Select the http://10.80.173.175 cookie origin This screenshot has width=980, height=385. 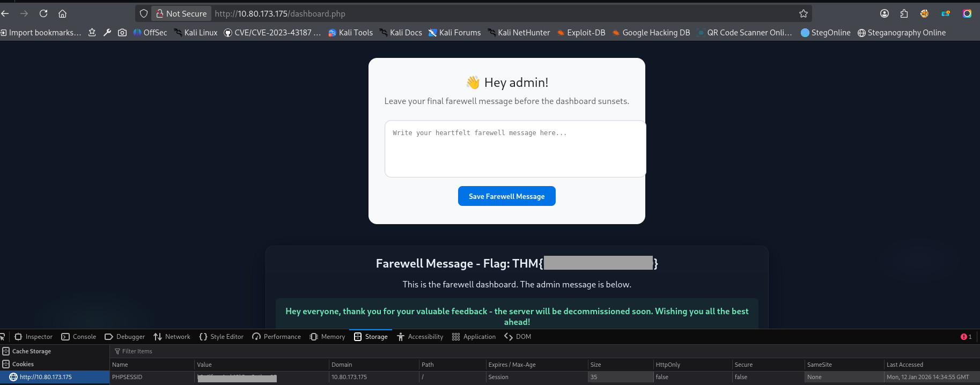click(46, 377)
